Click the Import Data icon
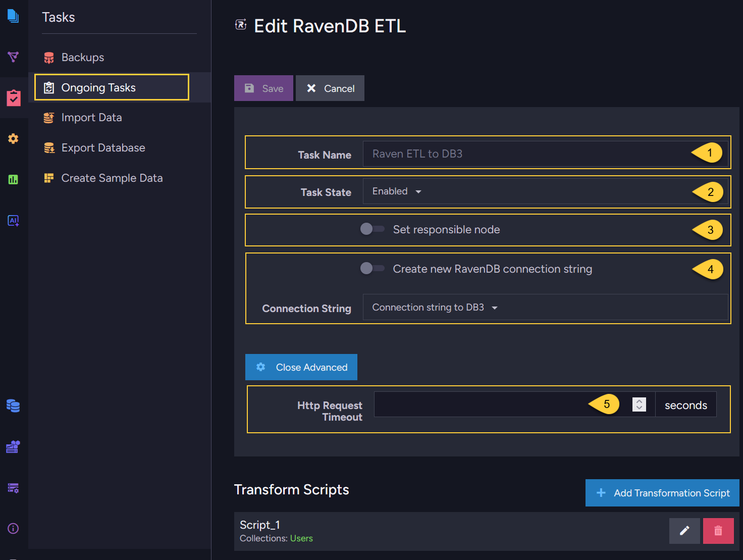 pos(49,118)
